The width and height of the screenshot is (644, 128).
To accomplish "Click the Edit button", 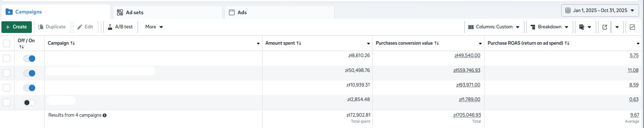I will 85,27.
